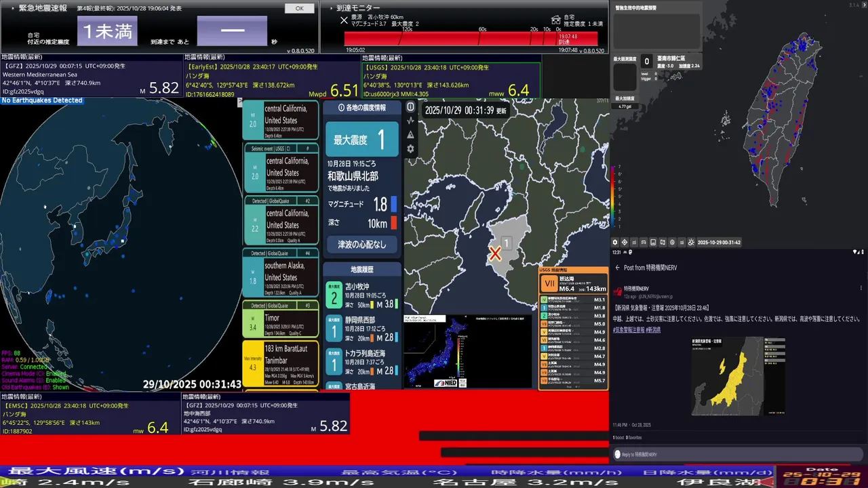Click the Sound Alarms (S): Enabled status
The image size is (868, 488).
click(35, 380)
